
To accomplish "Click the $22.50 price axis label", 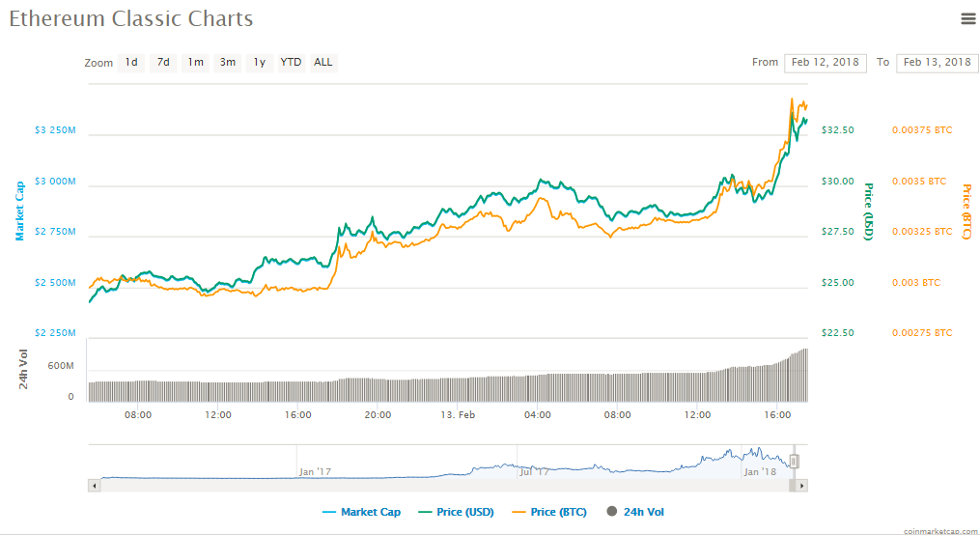I will tap(837, 332).
